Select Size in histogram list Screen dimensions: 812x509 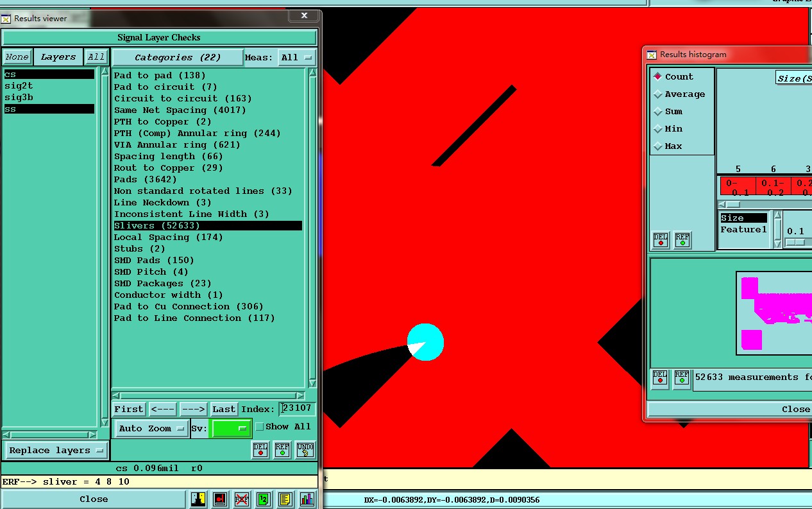tap(744, 218)
